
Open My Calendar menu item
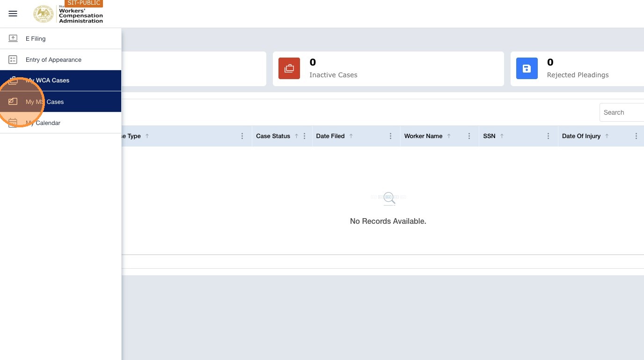tap(61, 123)
